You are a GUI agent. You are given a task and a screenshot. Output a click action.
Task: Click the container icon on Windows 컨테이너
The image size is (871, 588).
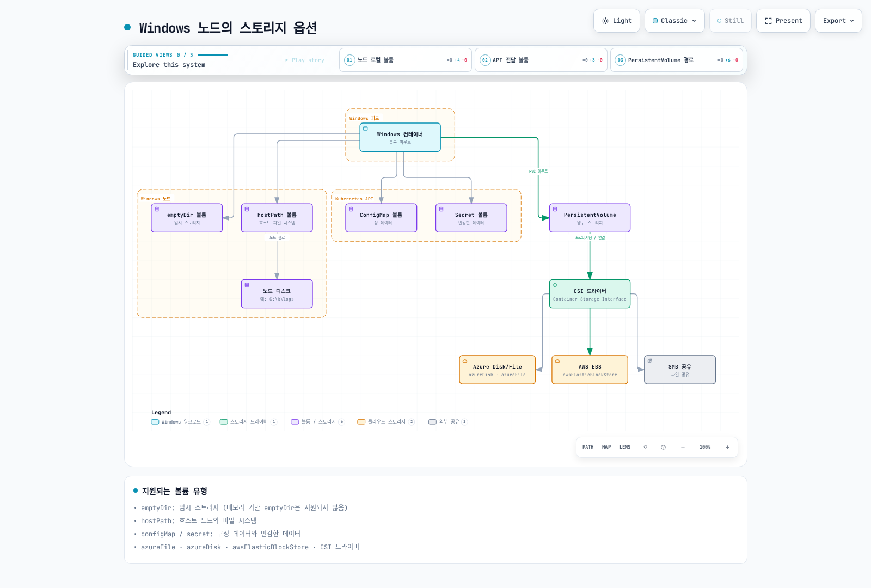point(365,128)
